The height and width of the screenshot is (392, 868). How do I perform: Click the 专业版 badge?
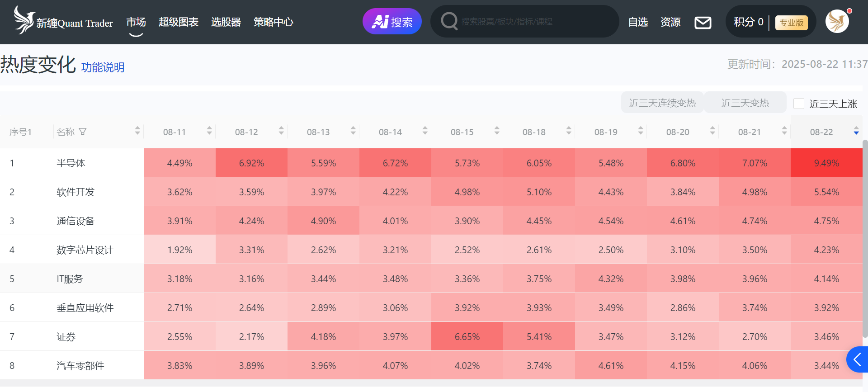pos(791,23)
